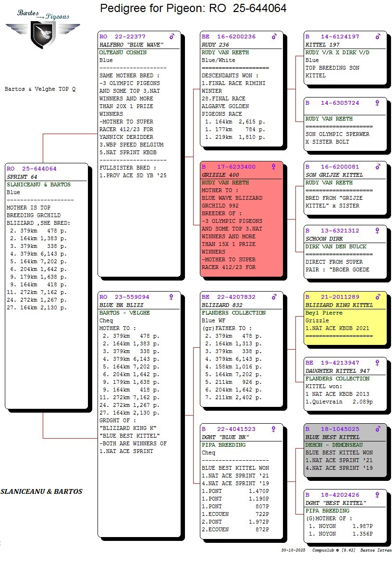This screenshot has height=563, width=392.
Task: Click the female symbol on B 14-6305724
Action: pos(378,103)
